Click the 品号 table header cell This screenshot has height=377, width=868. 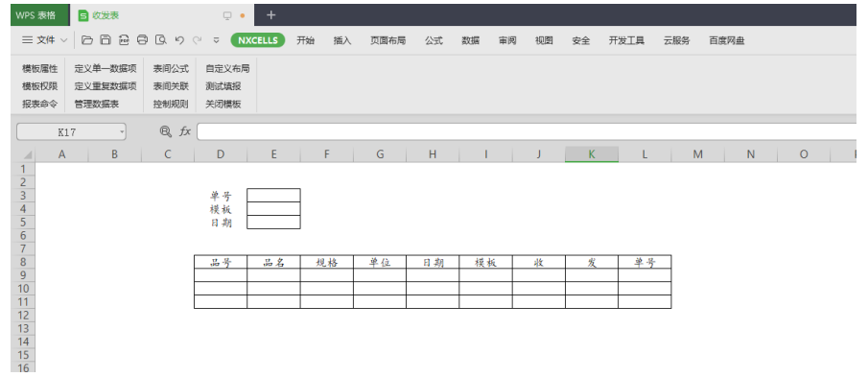coord(221,262)
